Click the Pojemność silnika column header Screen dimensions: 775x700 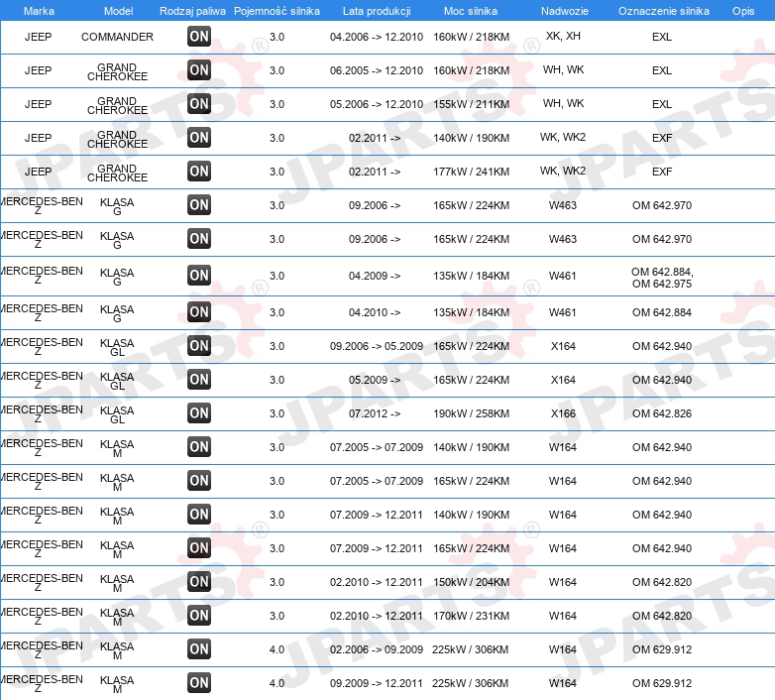click(x=277, y=11)
